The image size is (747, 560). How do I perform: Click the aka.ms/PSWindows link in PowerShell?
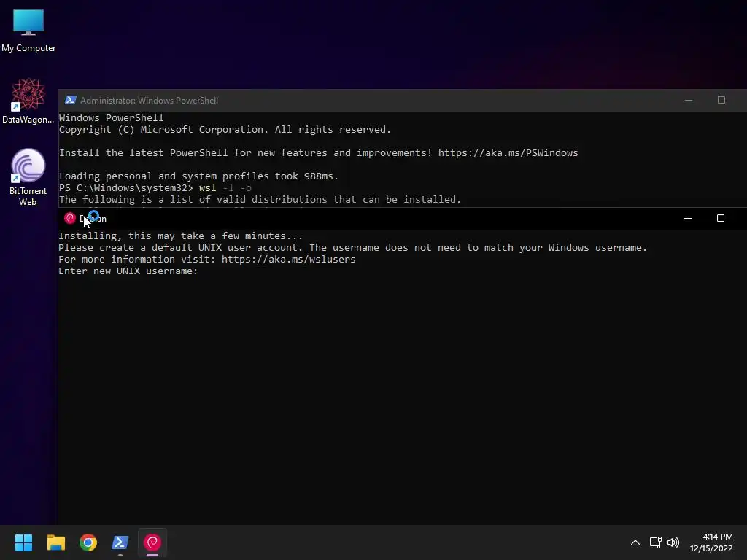[x=508, y=153]
